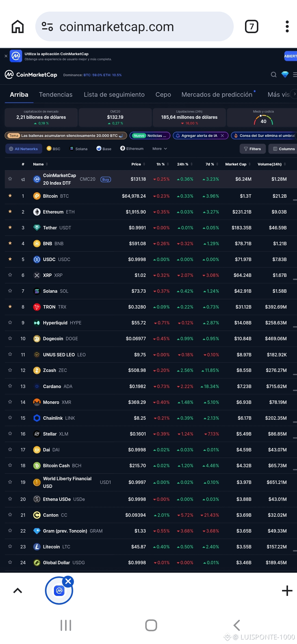The width and height of the screenshot is (297, 644).
Task: Tap the browser home icon
Action: pos(18,27)
